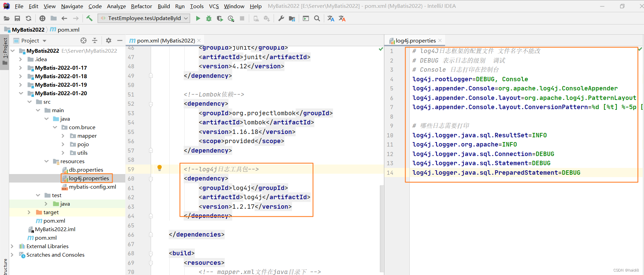Screen dimensions: 644x275
Task: Click MyBatis2022 breadcrumb in navigation bar
Action: [x=24, y=30]
